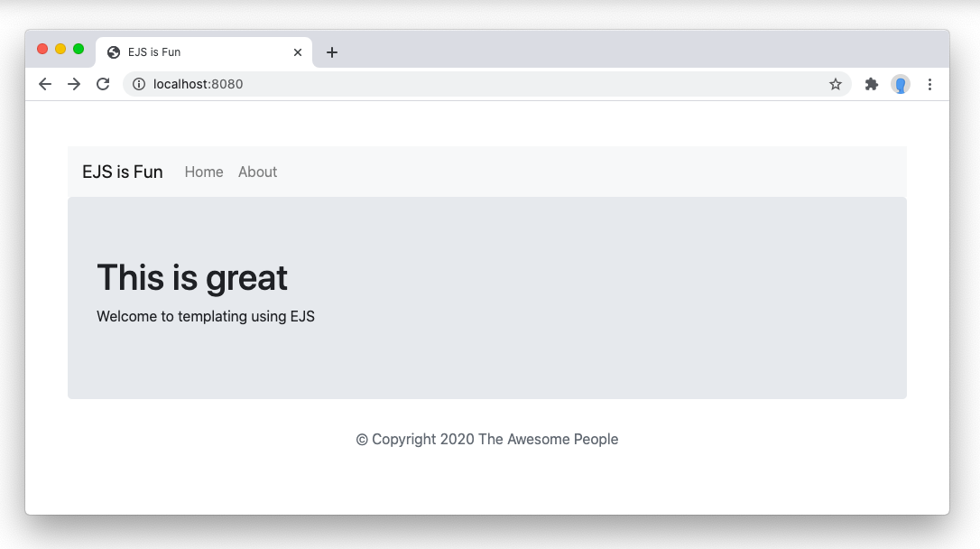Open the About nav link
Viewport: 980px width, 549px height.
[x=257, y=172]
